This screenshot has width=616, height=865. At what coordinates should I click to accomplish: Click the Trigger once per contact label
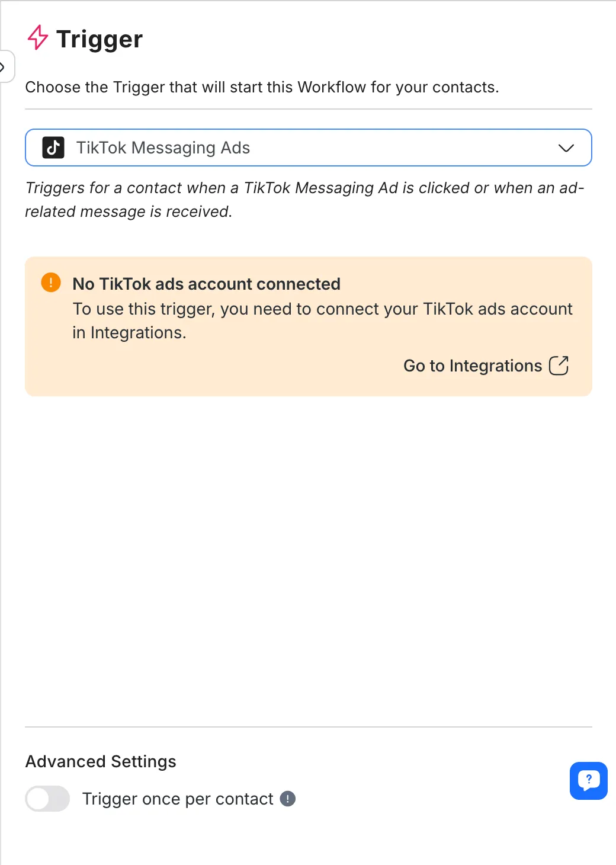point(178,799)
